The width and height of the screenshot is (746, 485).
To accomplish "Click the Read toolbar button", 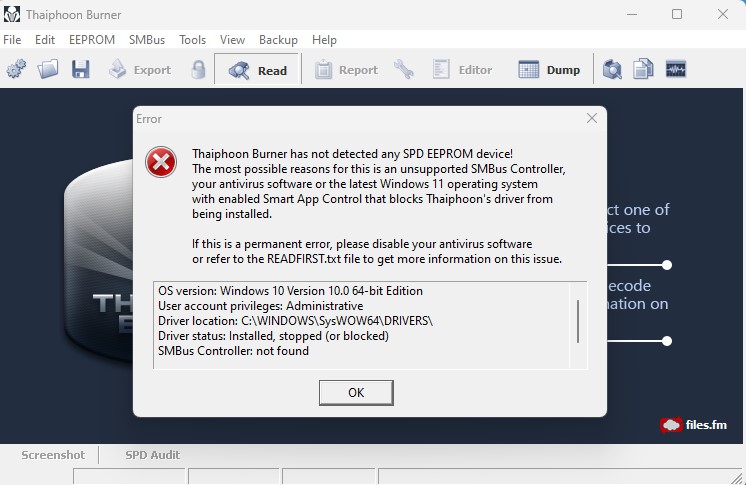I will (x=258, y=70).
